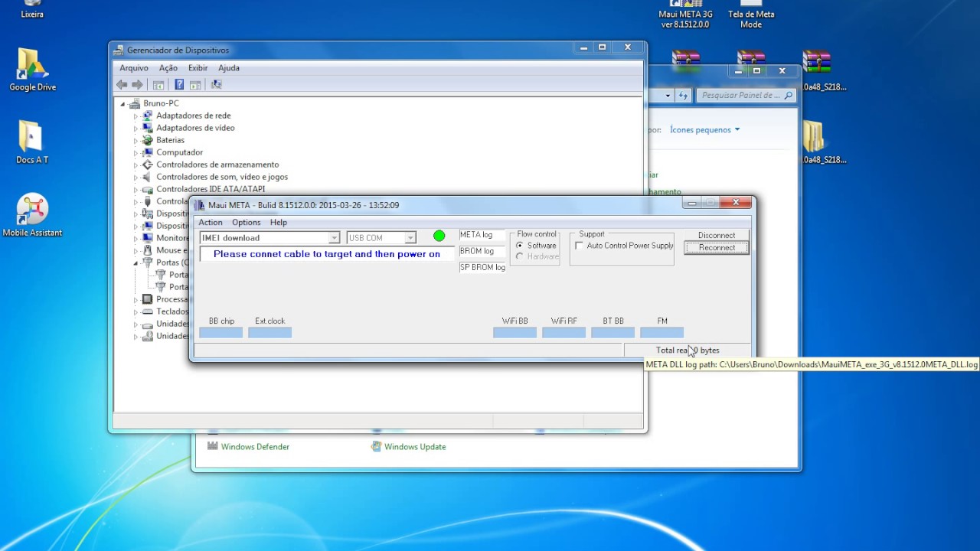Select Hardware flow control radio button
Image resolution: width=980 pixels, height=551 pixels.
[520, 256]
